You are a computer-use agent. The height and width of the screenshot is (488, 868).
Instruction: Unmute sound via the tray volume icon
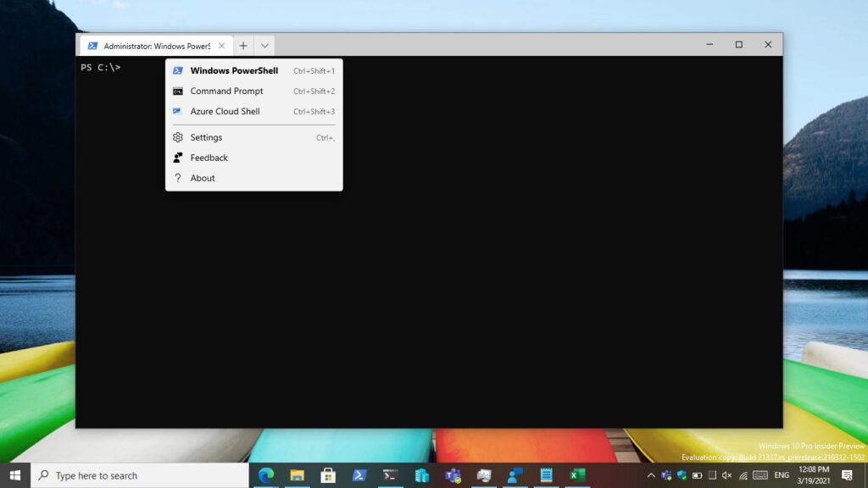tap(726, 475)
